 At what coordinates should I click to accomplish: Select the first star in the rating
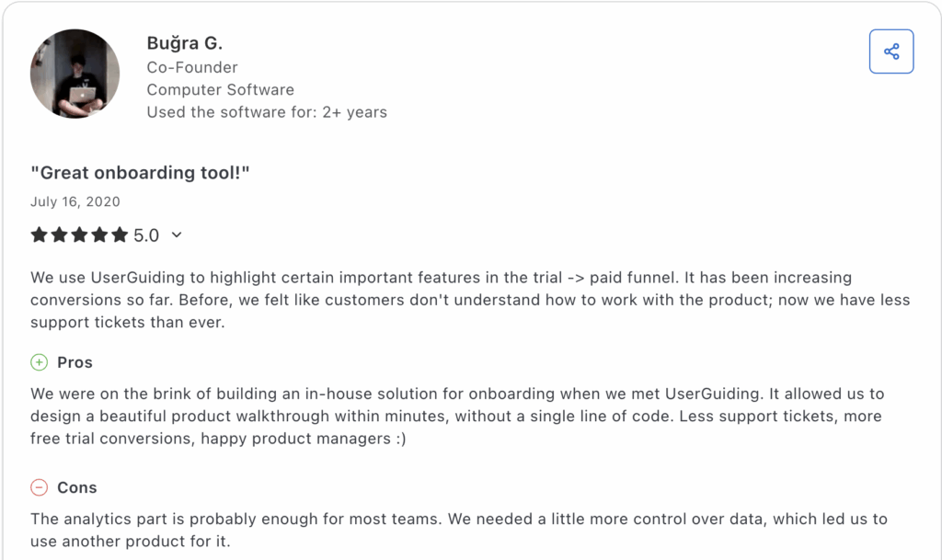(x=39, y=234)
